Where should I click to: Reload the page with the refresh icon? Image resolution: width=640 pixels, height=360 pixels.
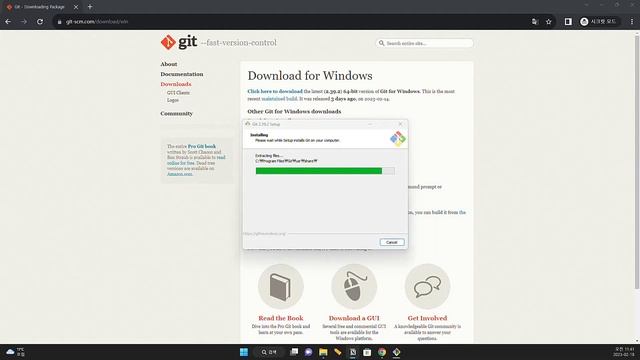[x=40, y=22]
